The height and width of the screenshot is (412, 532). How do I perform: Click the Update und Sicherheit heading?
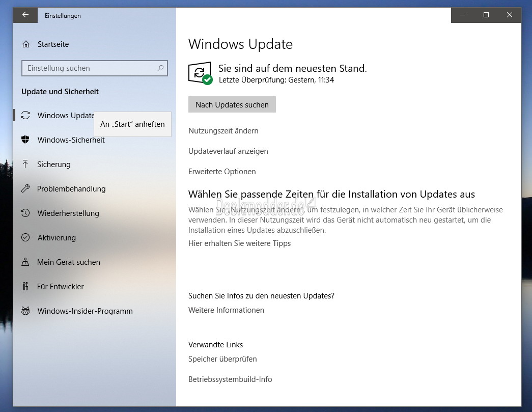coord(60,92)
